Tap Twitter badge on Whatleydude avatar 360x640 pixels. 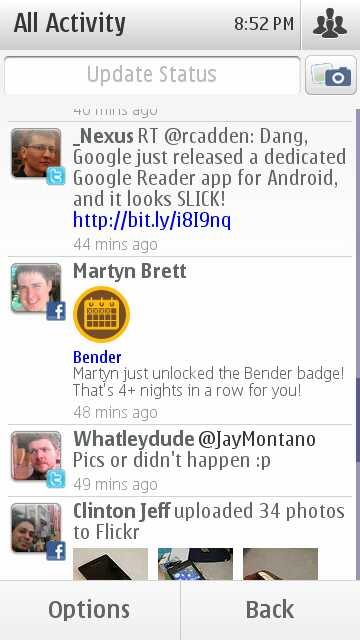56,479
